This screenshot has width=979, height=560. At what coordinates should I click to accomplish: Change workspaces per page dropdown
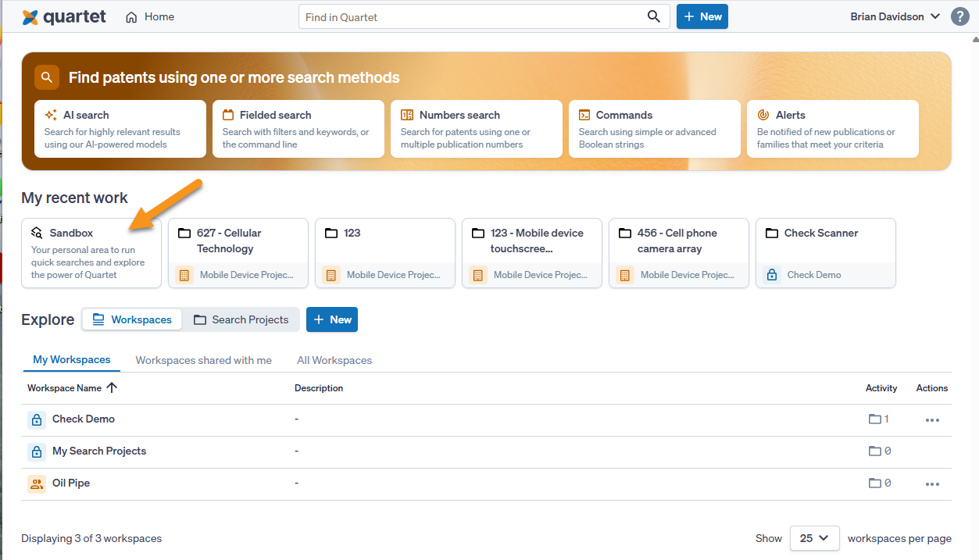(x=815, y=538)
